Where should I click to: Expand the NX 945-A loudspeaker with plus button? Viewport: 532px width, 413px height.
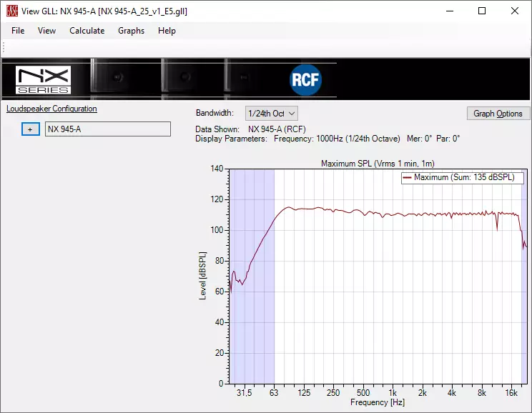pyautogui.click(x=30, y=129)
